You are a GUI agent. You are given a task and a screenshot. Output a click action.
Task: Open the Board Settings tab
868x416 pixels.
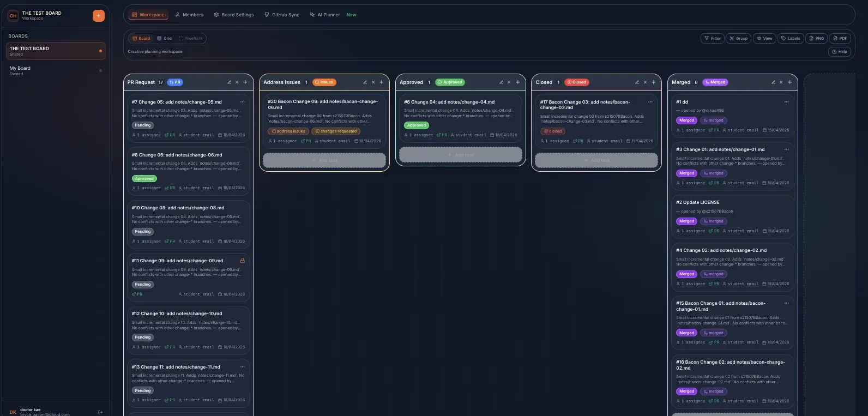pos(234,15)
